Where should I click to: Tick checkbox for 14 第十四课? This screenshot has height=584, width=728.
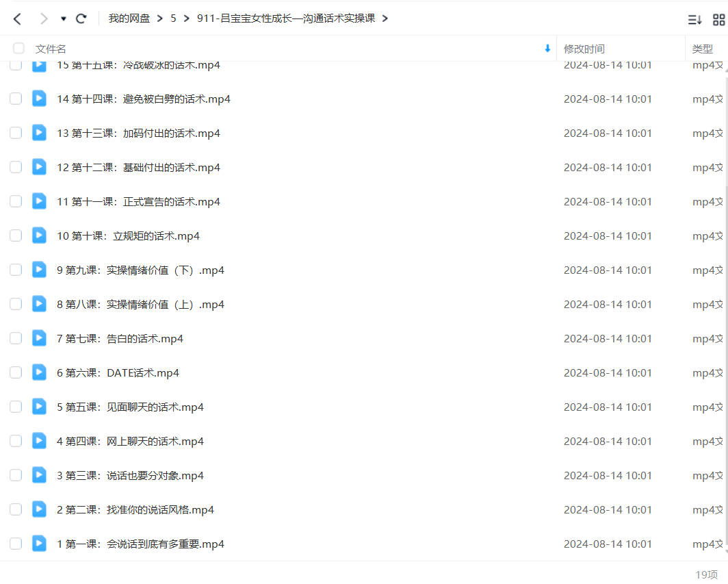coord(16,99)
